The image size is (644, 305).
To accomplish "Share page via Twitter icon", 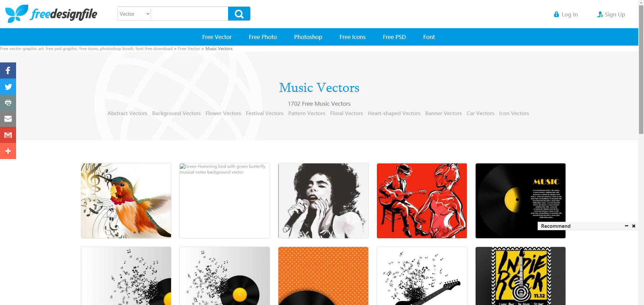I will (8, 87).
